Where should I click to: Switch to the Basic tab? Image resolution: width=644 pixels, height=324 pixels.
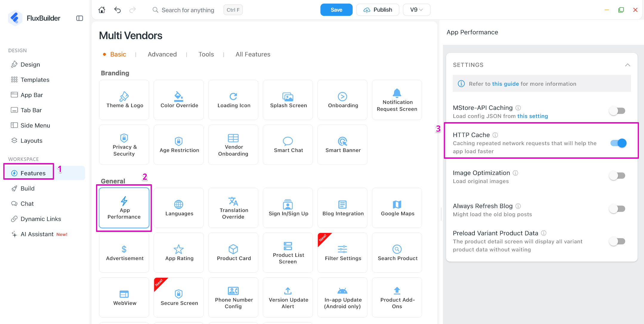point(118,54)
